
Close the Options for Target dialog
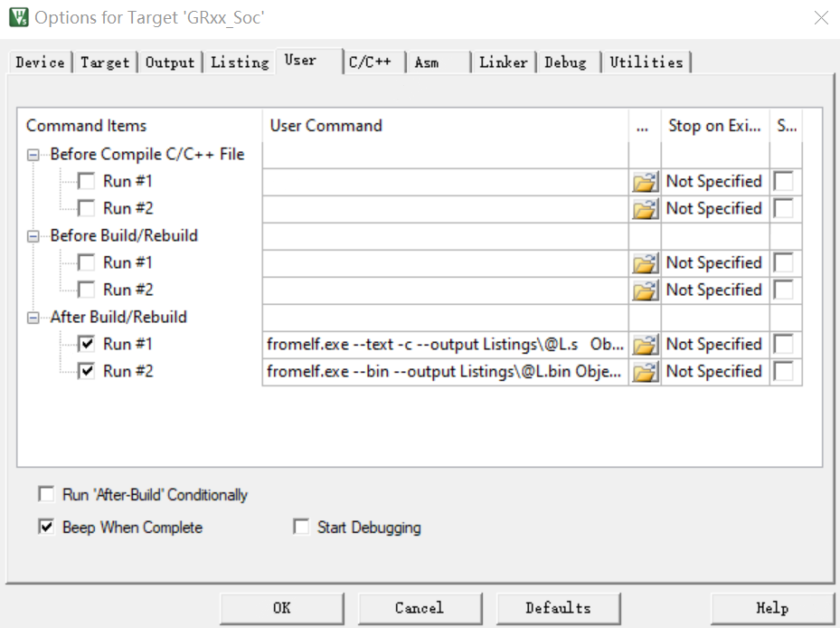click(x=821, y=18)
